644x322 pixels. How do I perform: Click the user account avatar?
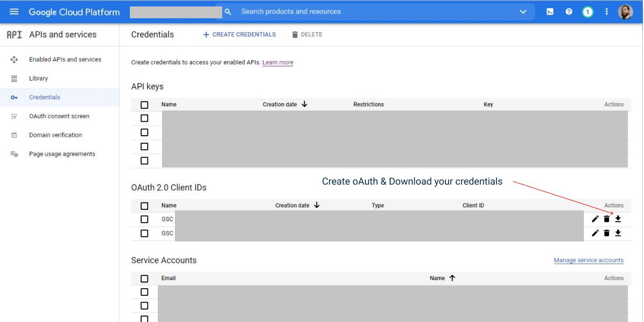coord(626,12)
